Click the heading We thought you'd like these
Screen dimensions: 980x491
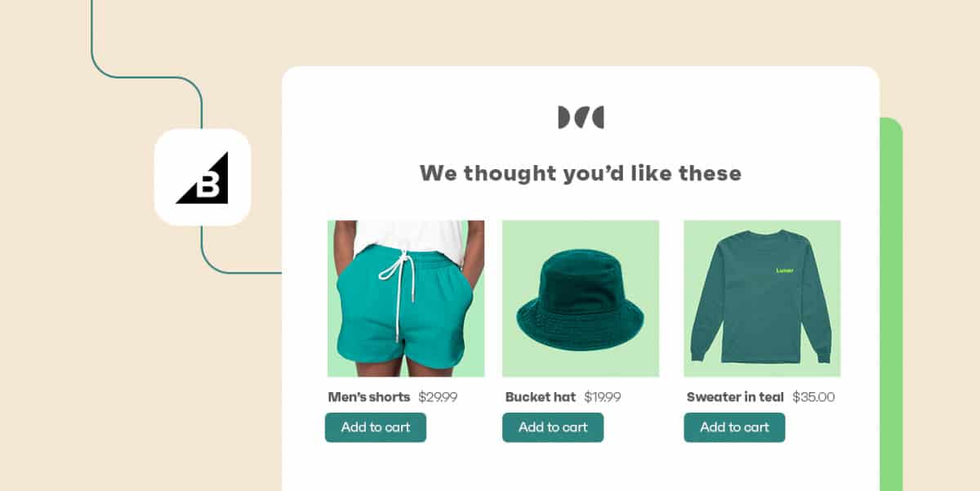[x=580, y=172]
